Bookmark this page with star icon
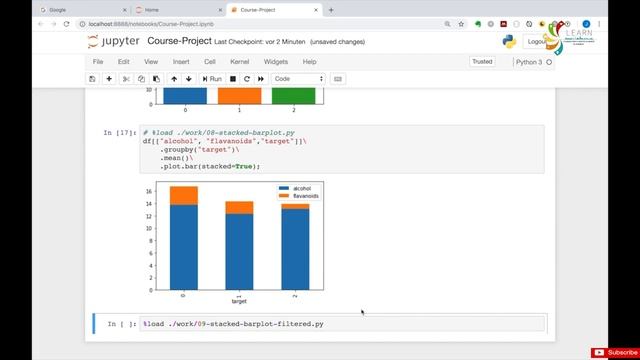Image resolution: width=640 pixels, height=360 pixels. (461, 24)
